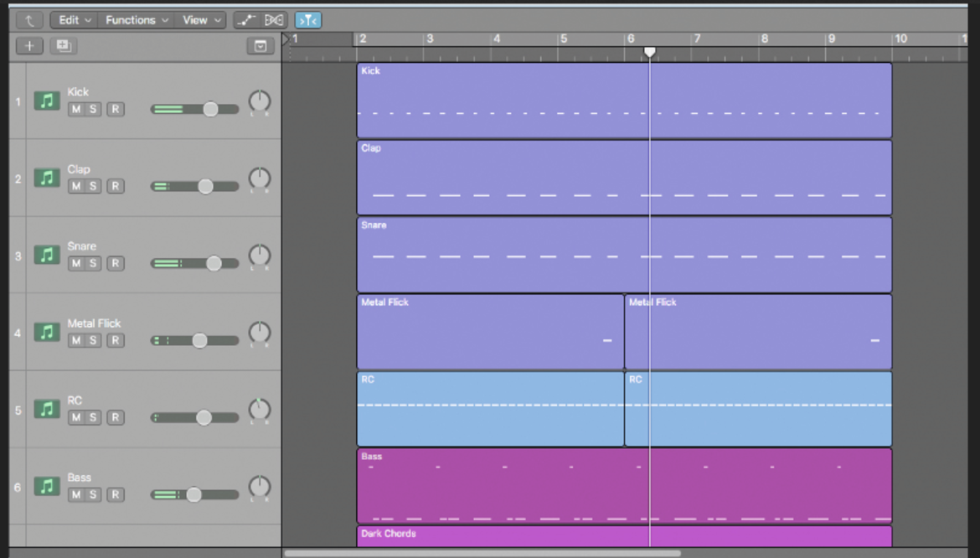
Task: Click the back arrow icon in toolbar
Action: tap(28, 20)
